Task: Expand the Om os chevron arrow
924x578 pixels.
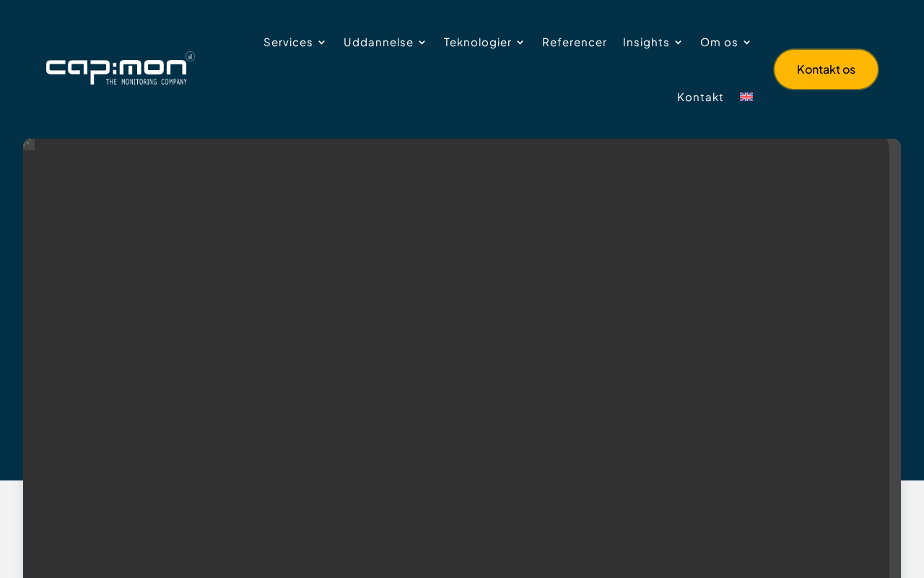Action: [x=747, y=43]
